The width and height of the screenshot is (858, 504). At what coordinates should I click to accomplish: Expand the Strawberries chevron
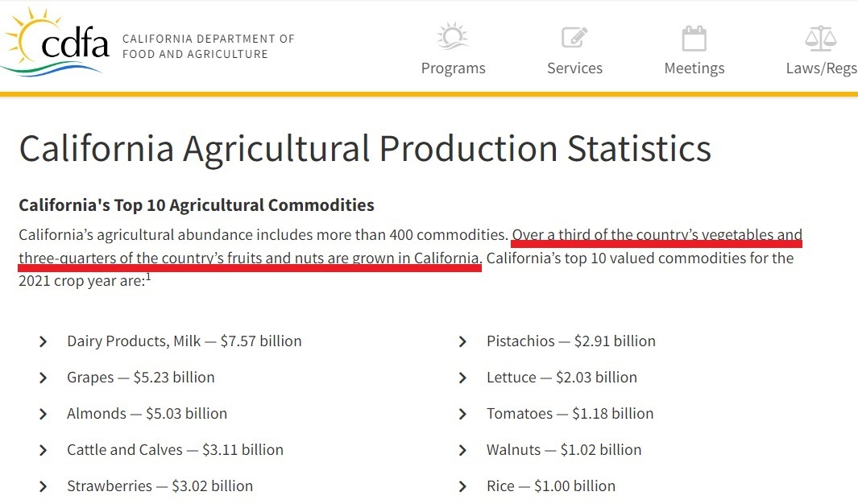pos(44,487)
